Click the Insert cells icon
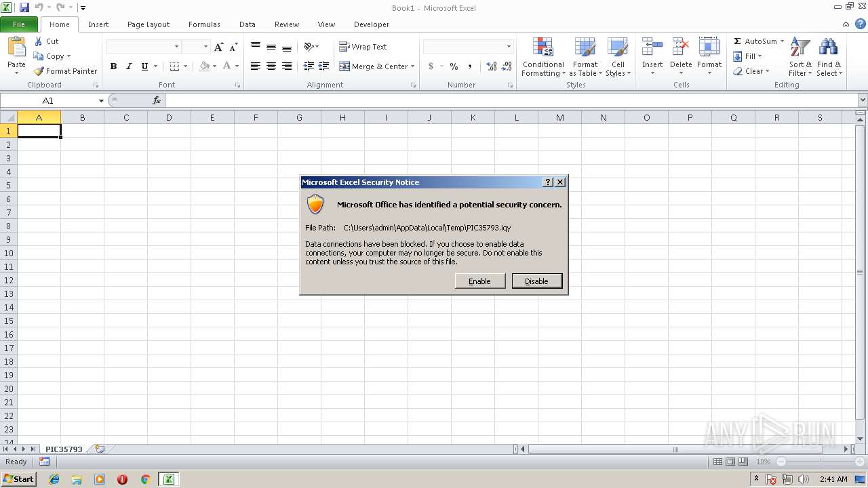The height and width of the screenshot is (488, 868). (x=652, y=47)
